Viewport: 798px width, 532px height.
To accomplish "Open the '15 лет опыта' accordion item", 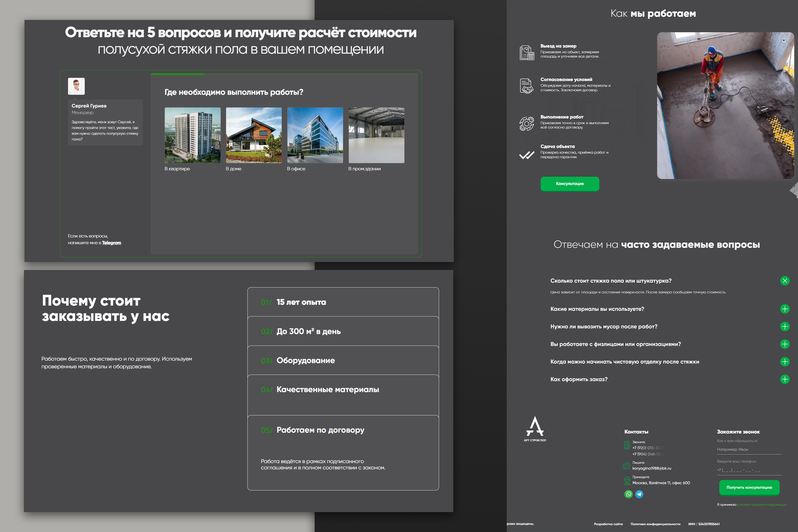I will pos(343,302).
